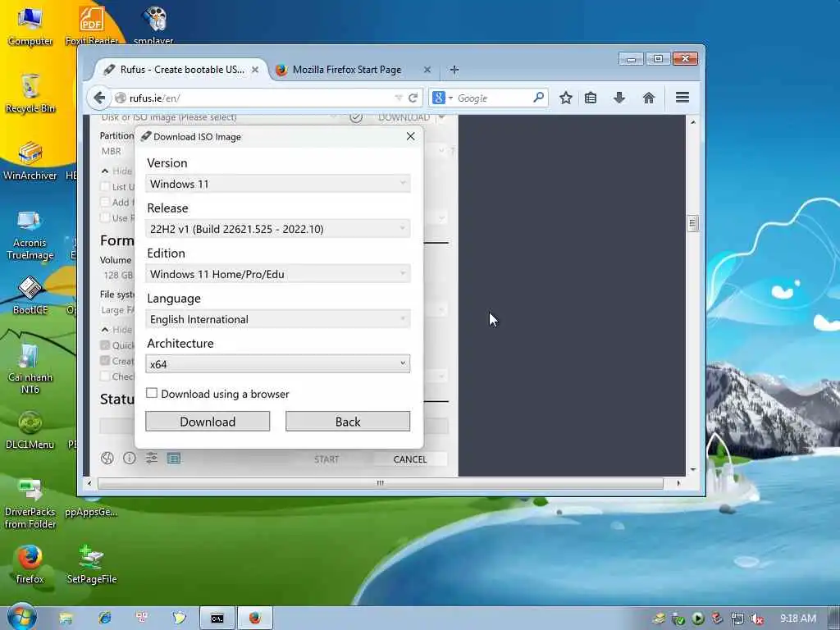Image resolution: width=840 pixels, height=630 pixels.
Task: Toggle the Add fixes checkbox
Action: click(105, 202)
